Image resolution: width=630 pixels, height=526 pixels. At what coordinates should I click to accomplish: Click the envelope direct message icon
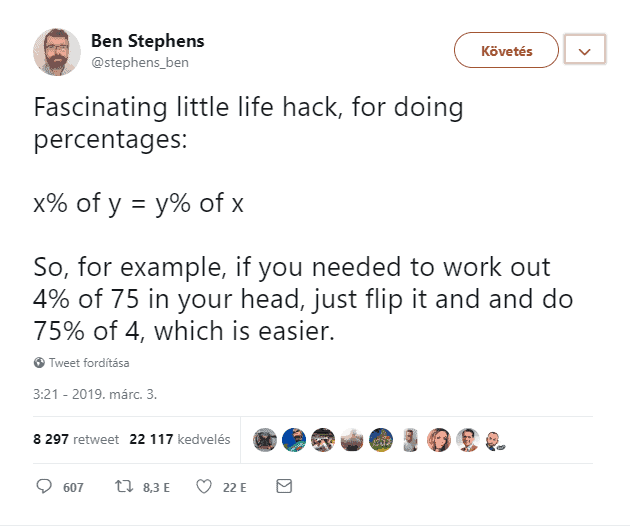point(284,486)
